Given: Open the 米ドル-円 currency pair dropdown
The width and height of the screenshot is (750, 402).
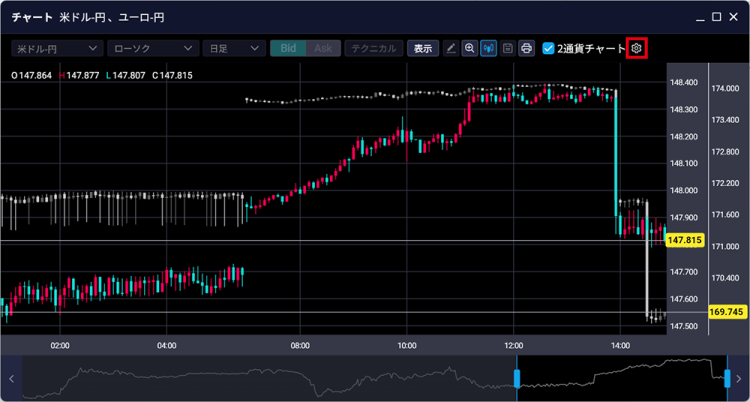Looking at the screenshot, I should point(56,48).
